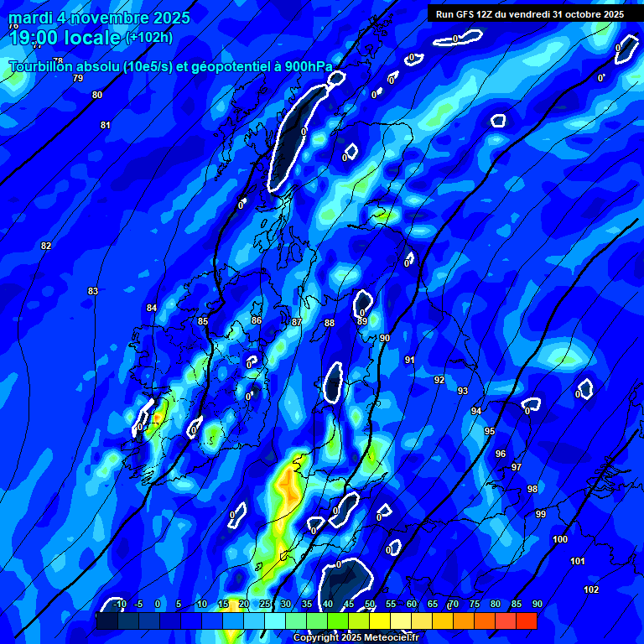The width and height of the screenshot is (644, 644).
Task: Click the 79 geopotential contour label
Action: [x=78, y=78]
